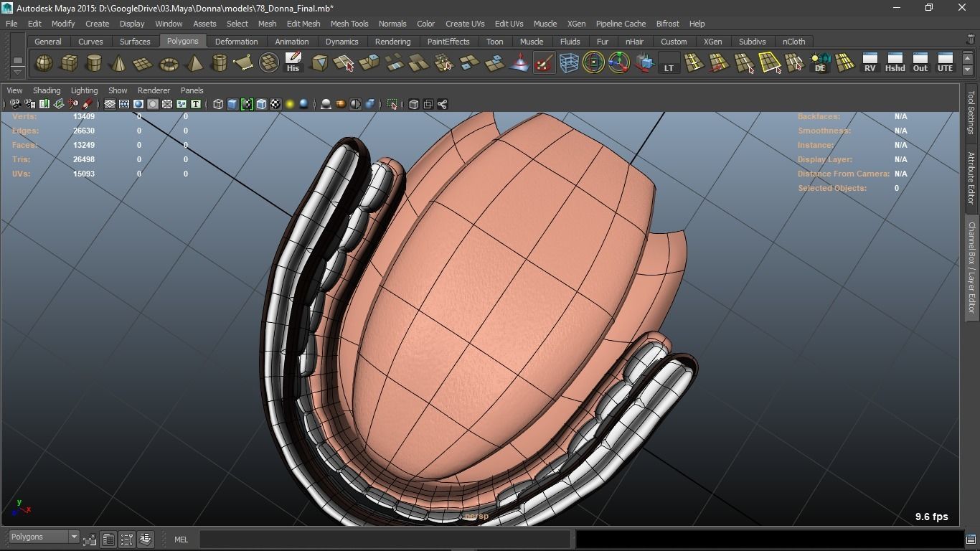Switch to the nCloth shelf tab

click(793, 42)
